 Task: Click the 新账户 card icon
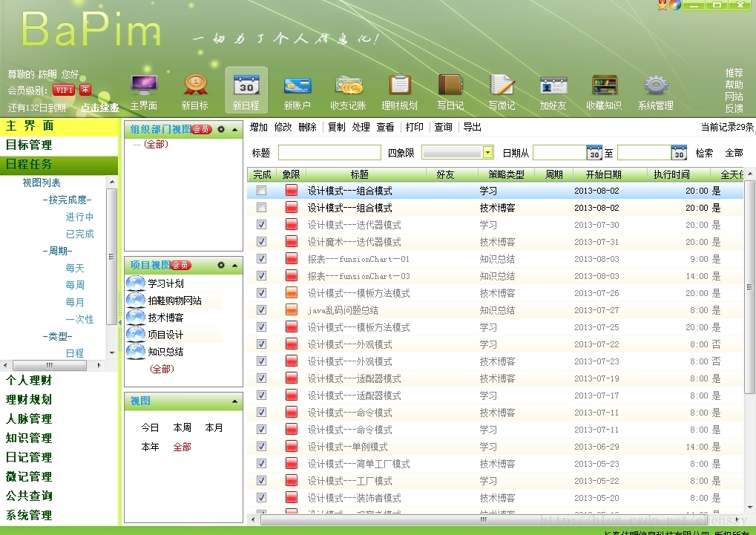(x=297, y=86)
